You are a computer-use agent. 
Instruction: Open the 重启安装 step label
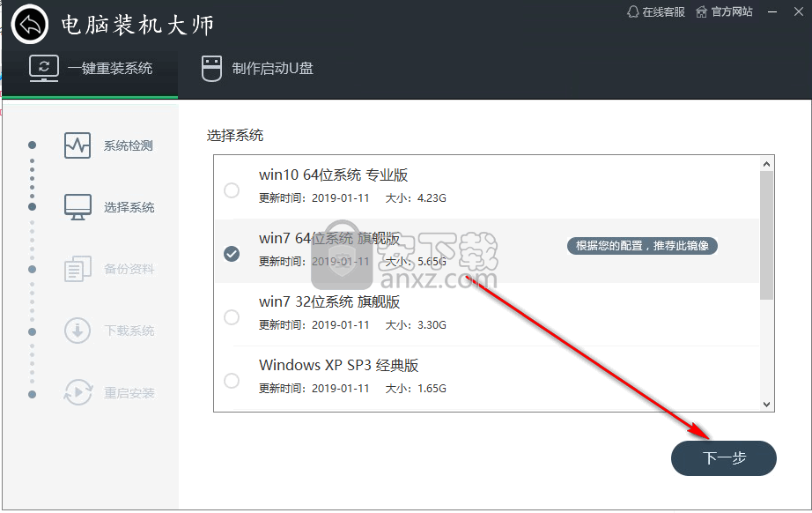click(x=129, y=393)
